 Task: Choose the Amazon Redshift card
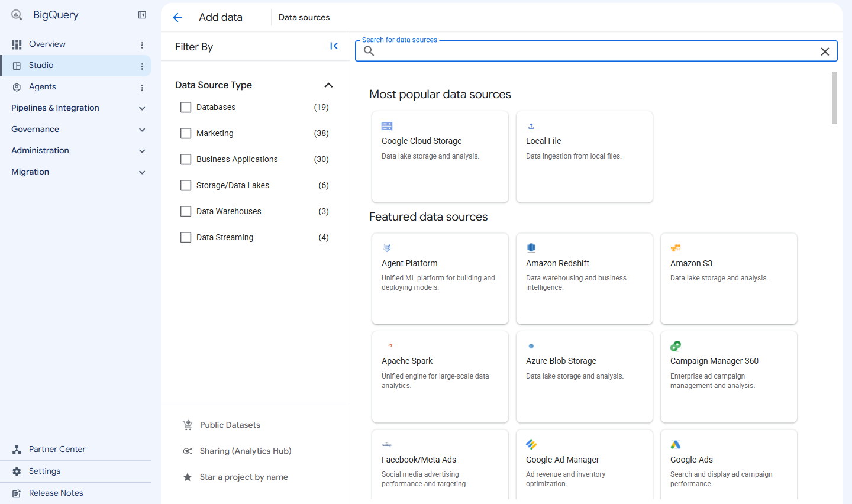click(x=585, y=279)
